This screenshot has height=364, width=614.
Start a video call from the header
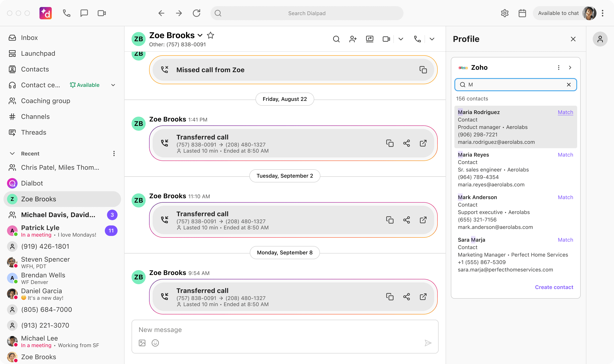pyautogui.click(x=386, y=39)
